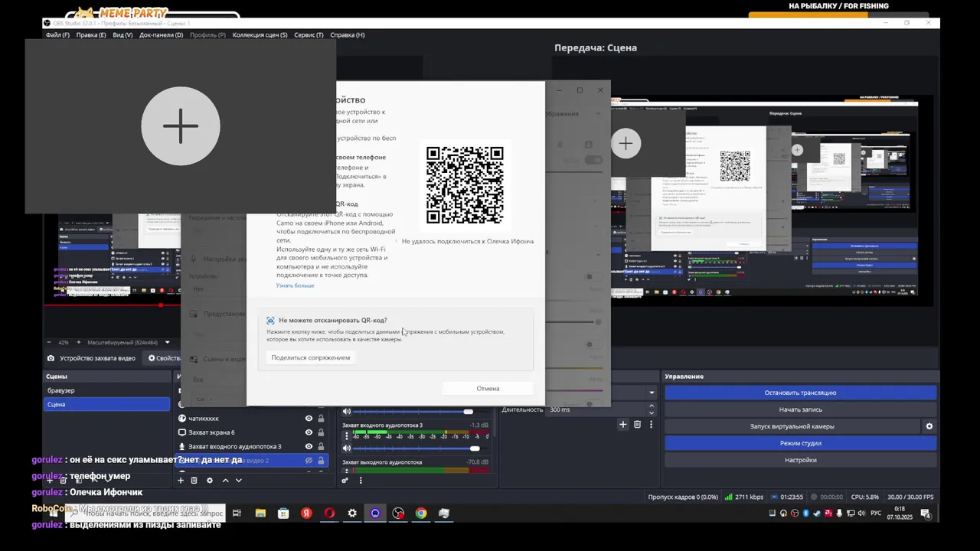Start the virtual camera with Запуск виртуальной камеры

[x=792, y=426]
